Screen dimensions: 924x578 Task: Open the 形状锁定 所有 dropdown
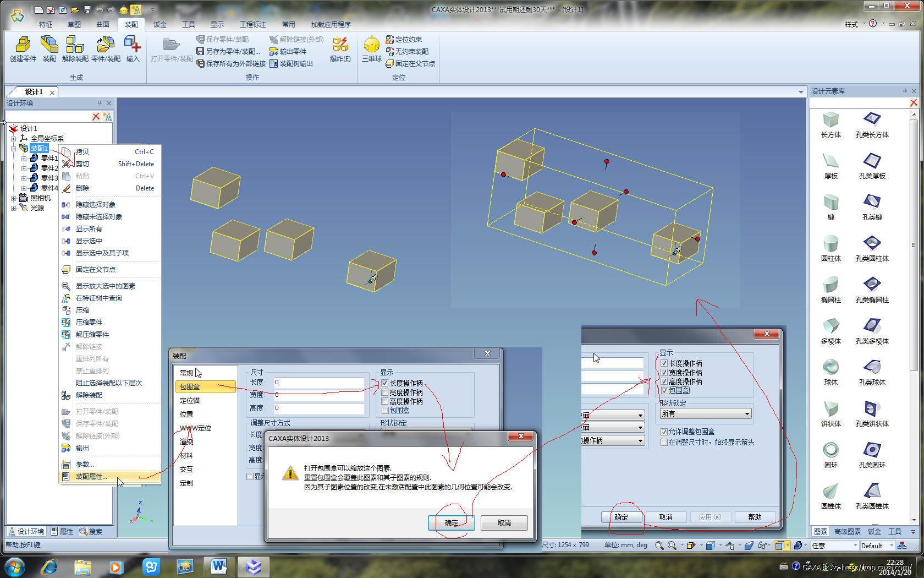(x=706, y=413)
